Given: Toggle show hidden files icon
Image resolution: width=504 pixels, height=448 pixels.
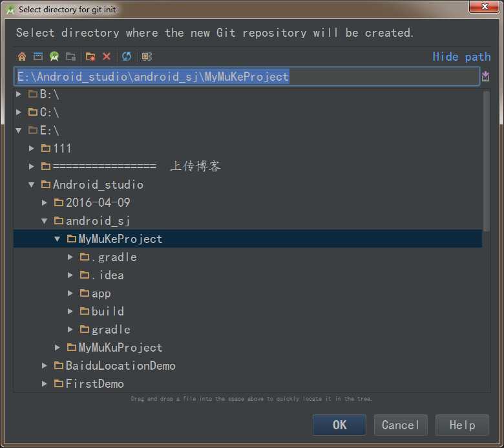Looking at the screenshot, I should (x=147, y=57).
